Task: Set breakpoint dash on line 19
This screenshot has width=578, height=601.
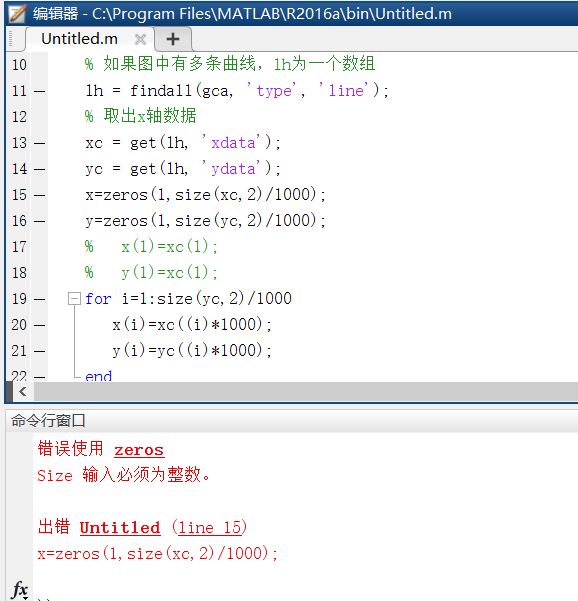Action: 39,299
